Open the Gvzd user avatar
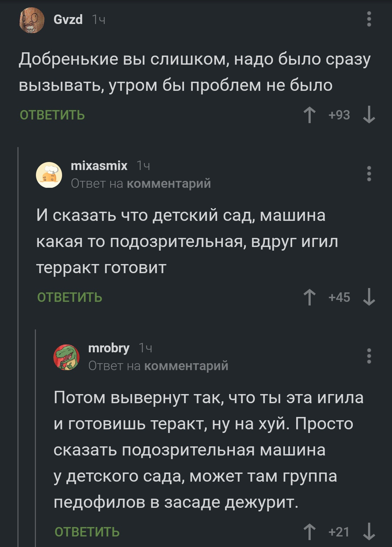392x547 pixels. click(x=32, y=20)
